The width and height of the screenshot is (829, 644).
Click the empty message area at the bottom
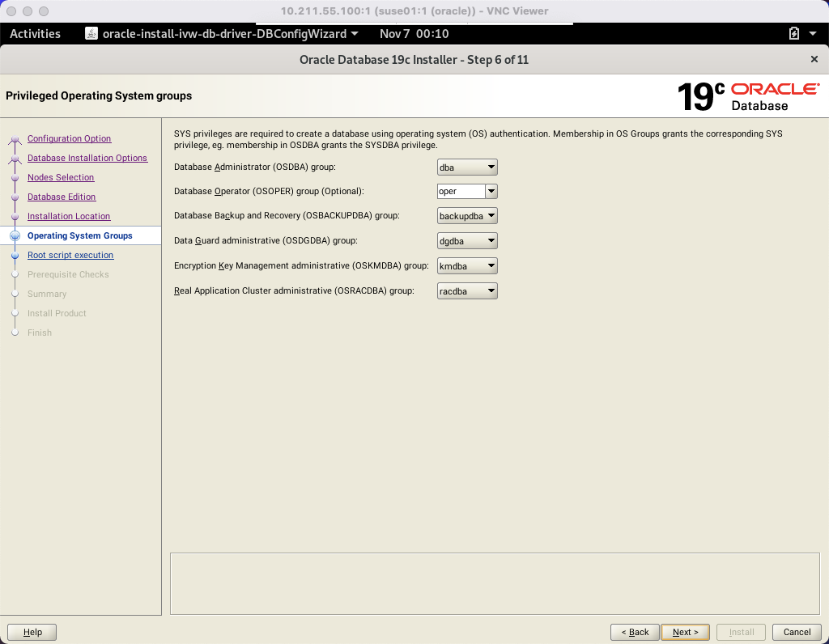click(495, 584)
